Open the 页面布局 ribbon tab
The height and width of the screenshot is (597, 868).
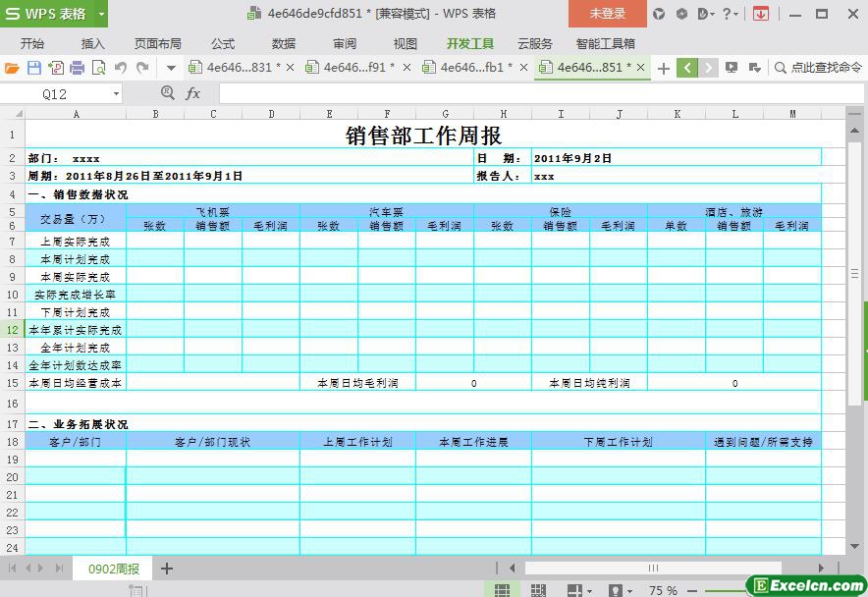tap(157, 43)
